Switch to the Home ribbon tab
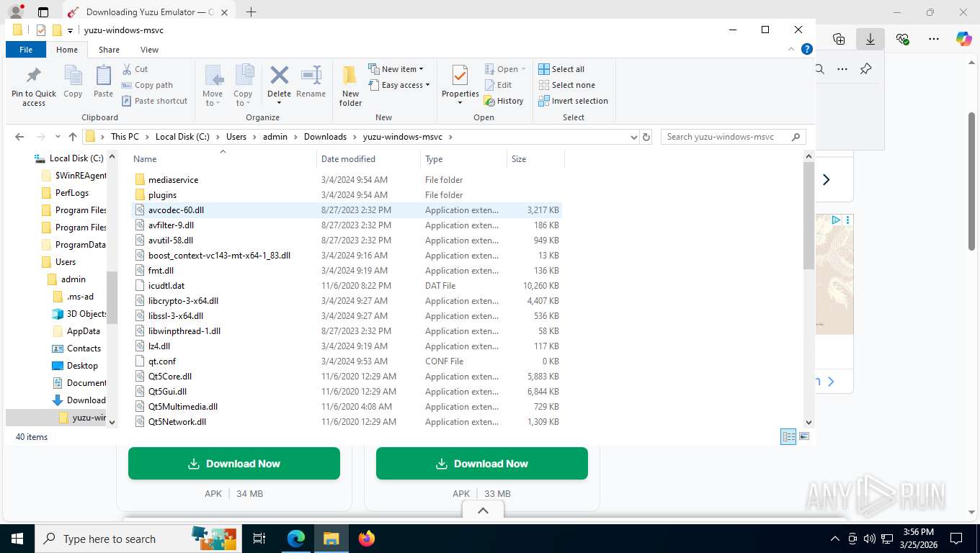Image resolution: width=980 pixels, height=553 pixels. (67, 50)
